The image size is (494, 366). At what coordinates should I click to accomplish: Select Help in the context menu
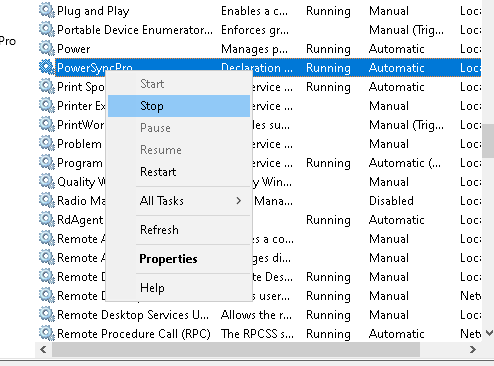[179, 288]
